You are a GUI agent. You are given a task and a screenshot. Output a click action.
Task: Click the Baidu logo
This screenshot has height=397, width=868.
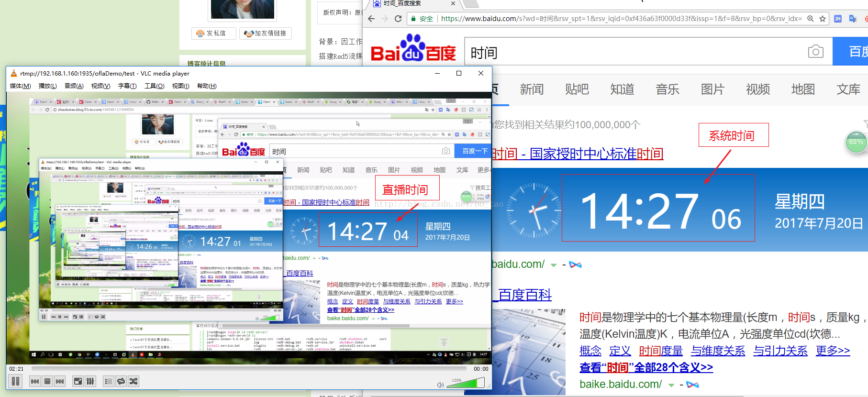click(413, 48)
